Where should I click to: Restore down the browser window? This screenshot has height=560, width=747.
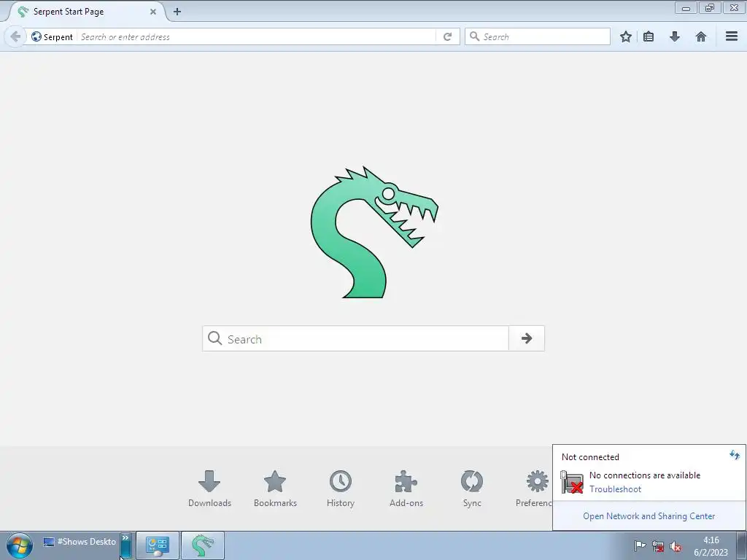tap(710, 8)
